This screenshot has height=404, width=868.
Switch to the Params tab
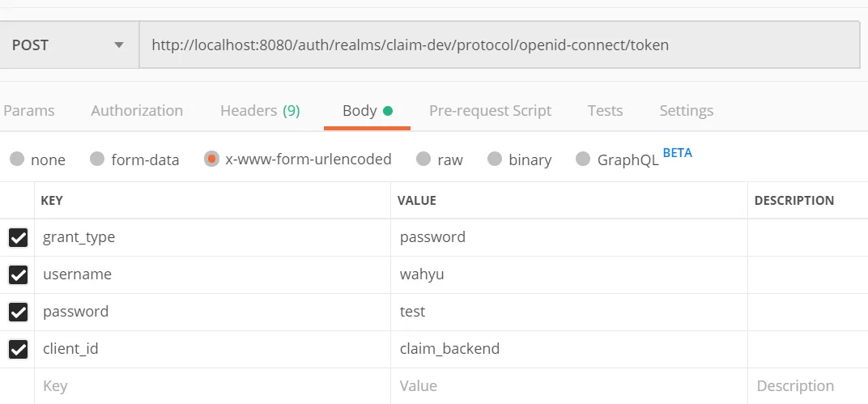click(x=29, y=111)
